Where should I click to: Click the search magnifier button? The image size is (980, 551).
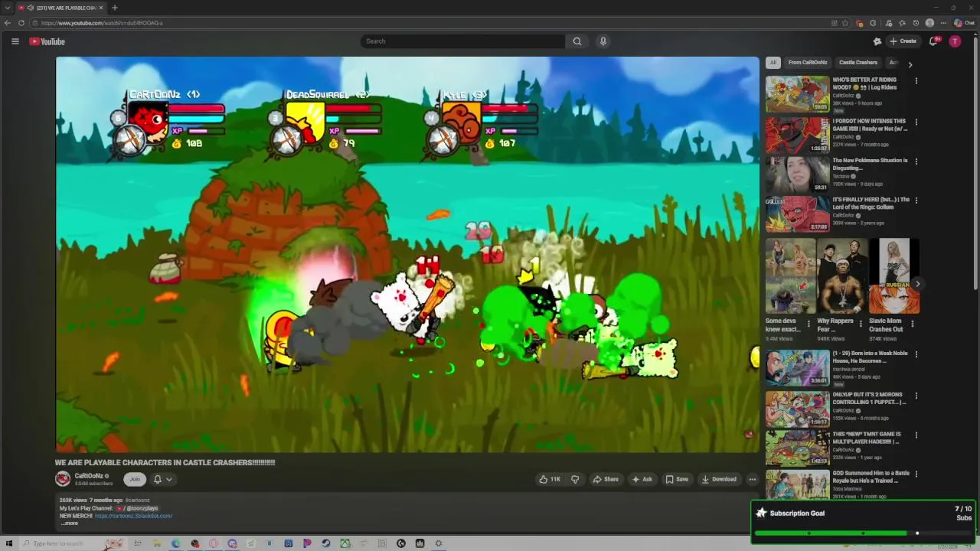(x=577, y=41)
